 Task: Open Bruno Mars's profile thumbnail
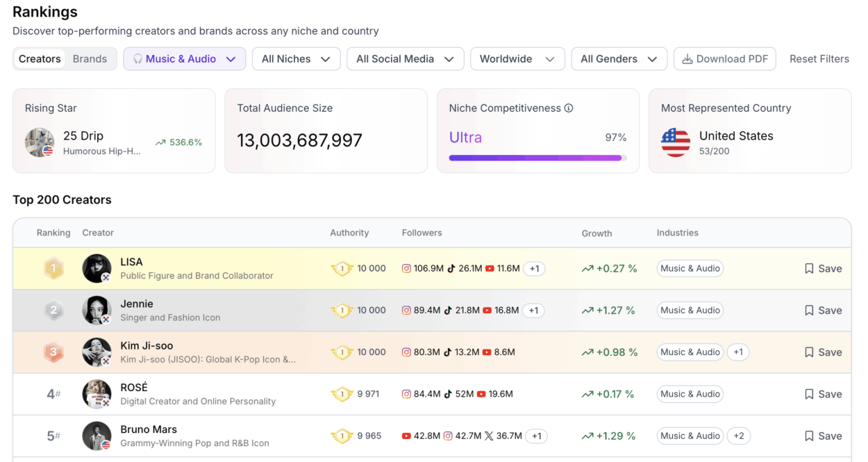[97, 436]
